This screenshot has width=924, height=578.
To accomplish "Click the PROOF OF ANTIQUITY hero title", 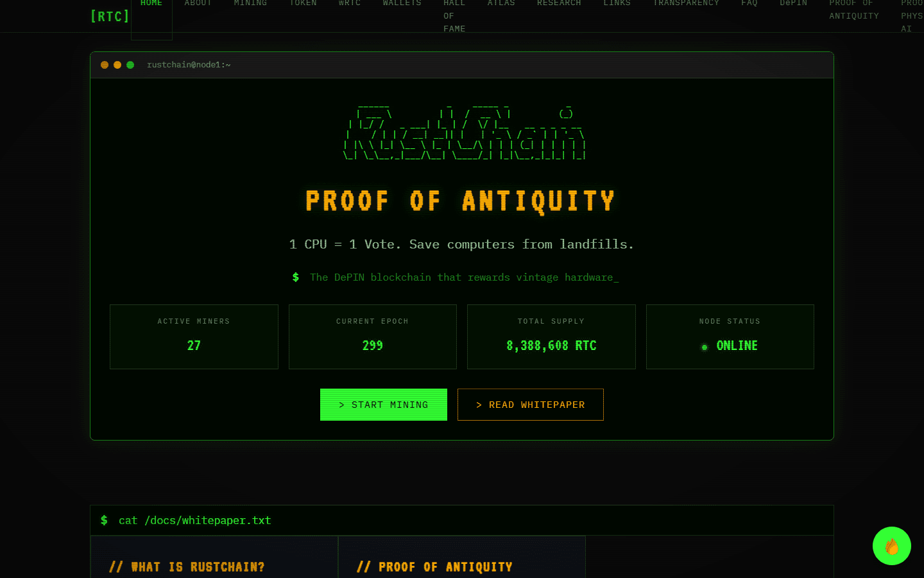I will 460,201.
